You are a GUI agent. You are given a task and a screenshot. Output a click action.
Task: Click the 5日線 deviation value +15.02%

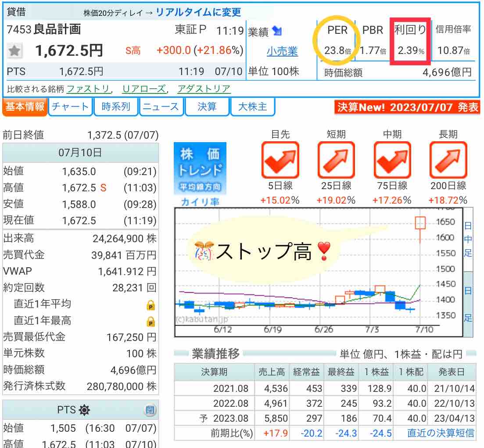pyautogui.click(x=280, y=201)
